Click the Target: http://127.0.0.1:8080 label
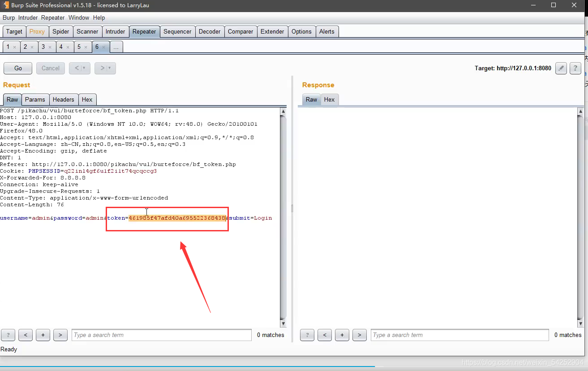 [x=513, y=68]
